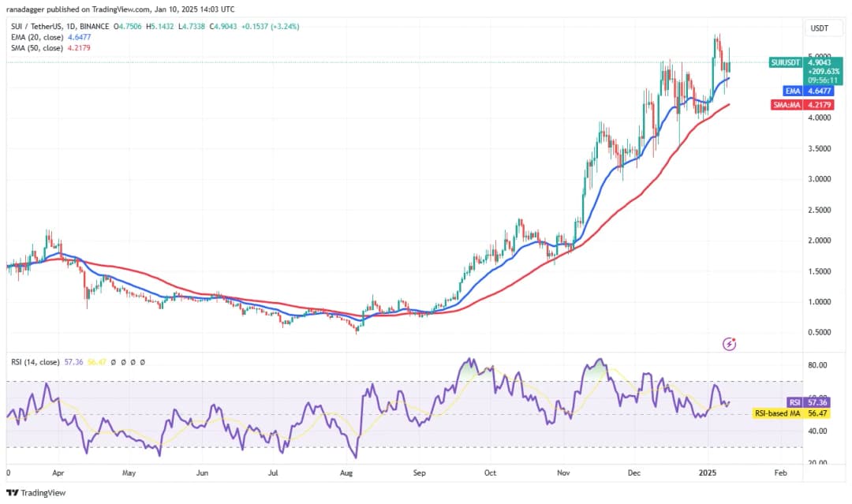Image resolution: width=852 pixels, height=504 pixels.
Task: Click the Feb label on the time axis
Action: (780, 473)
